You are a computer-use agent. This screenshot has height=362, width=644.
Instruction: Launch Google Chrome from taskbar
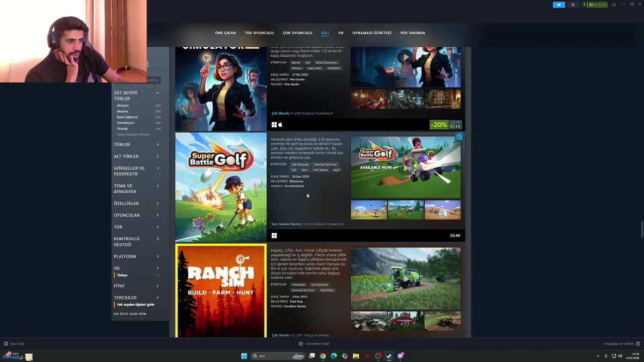coord(323,356)
